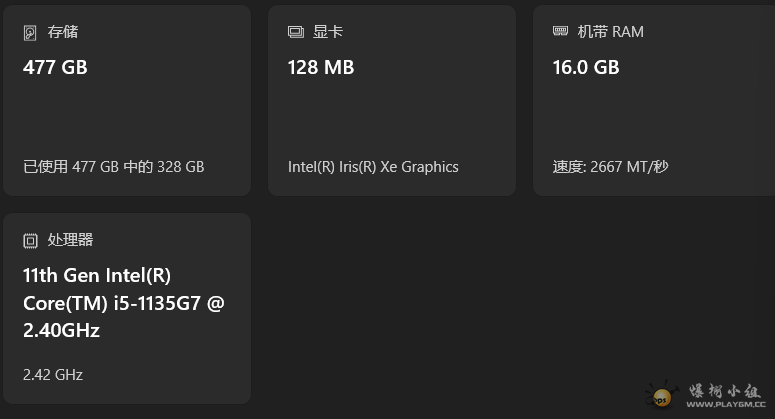The height and width of the screenshot is (419, 775).
Task: Click the watermark mascot logo
Action: (x=664, y=395)
